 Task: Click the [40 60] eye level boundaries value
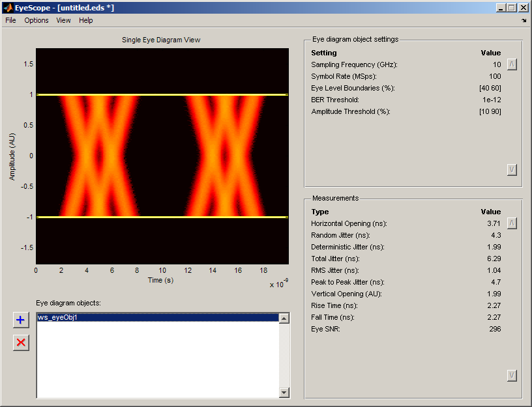pyautogui.click(x=490, y=88)
